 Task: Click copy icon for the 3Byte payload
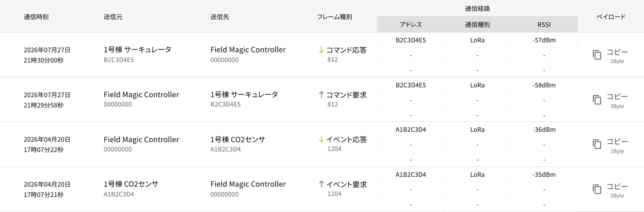pos(597,100)
